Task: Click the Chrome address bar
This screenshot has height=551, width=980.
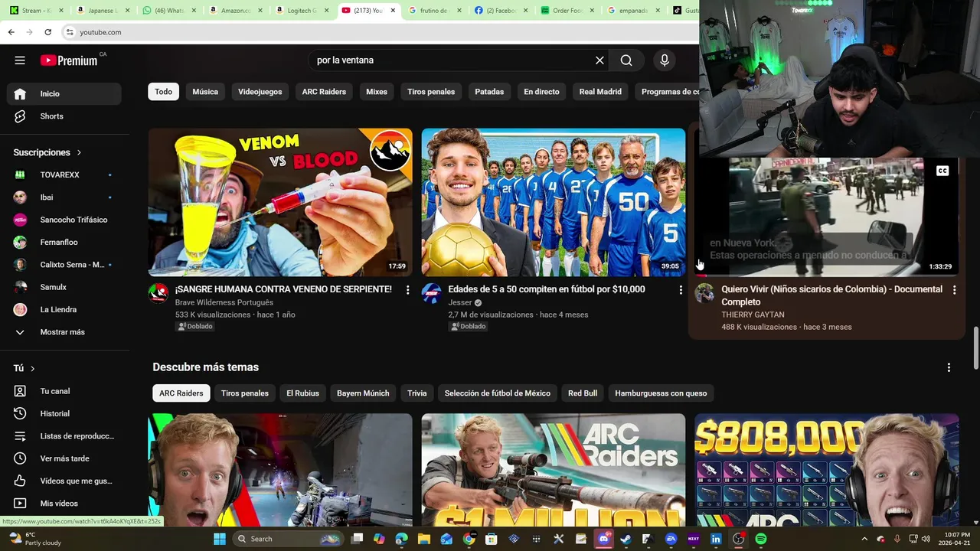Action: point(379,32)
